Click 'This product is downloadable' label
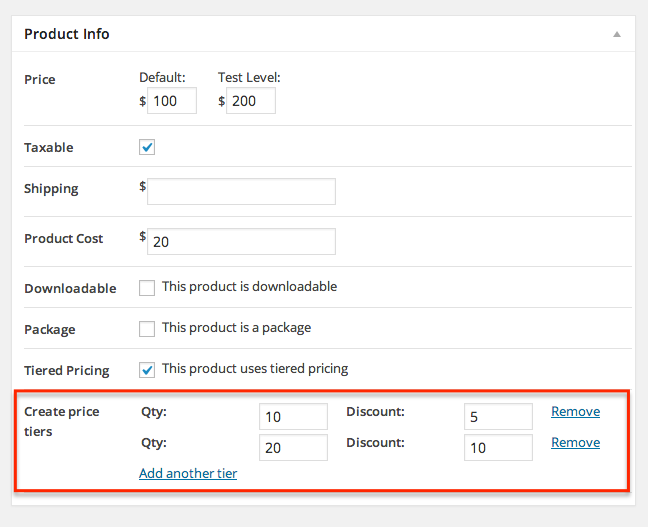648x527 pixels. pos(249,286)
